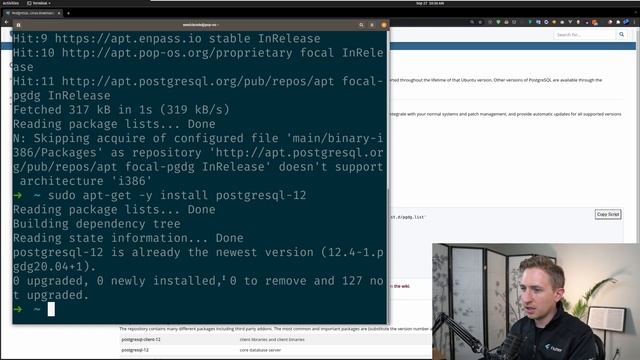Click the 'N: Skipping acquire of configured file' line
640x360 pixels.
pos(198,160)
